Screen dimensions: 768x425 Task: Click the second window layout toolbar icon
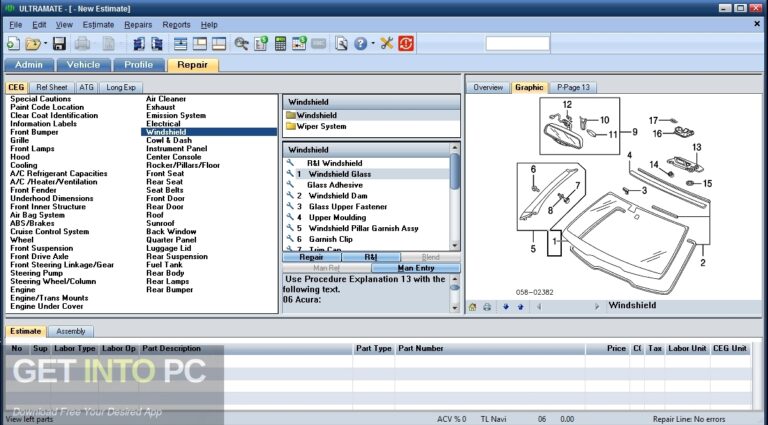[x=200, y=44]
